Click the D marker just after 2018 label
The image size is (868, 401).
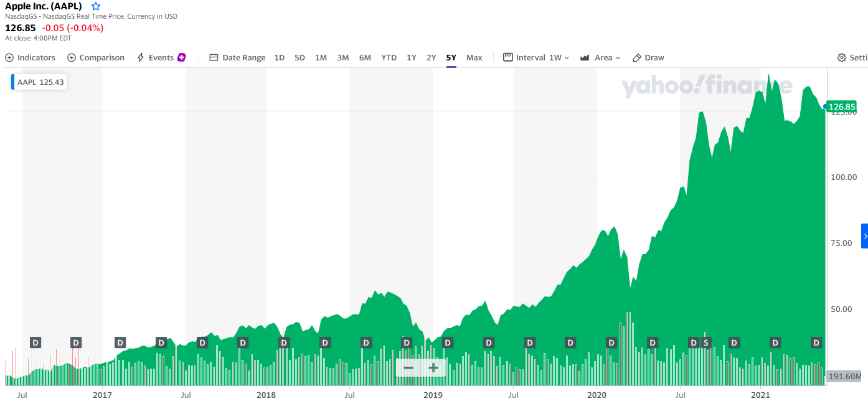[x=284, y=342]
